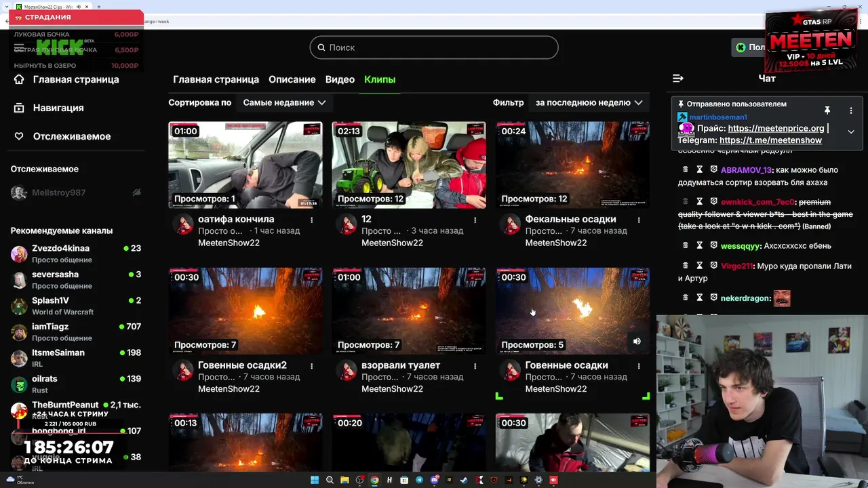Open recommended channel Splash1V
The image size is (868, 488).
[x=76, y=306]
